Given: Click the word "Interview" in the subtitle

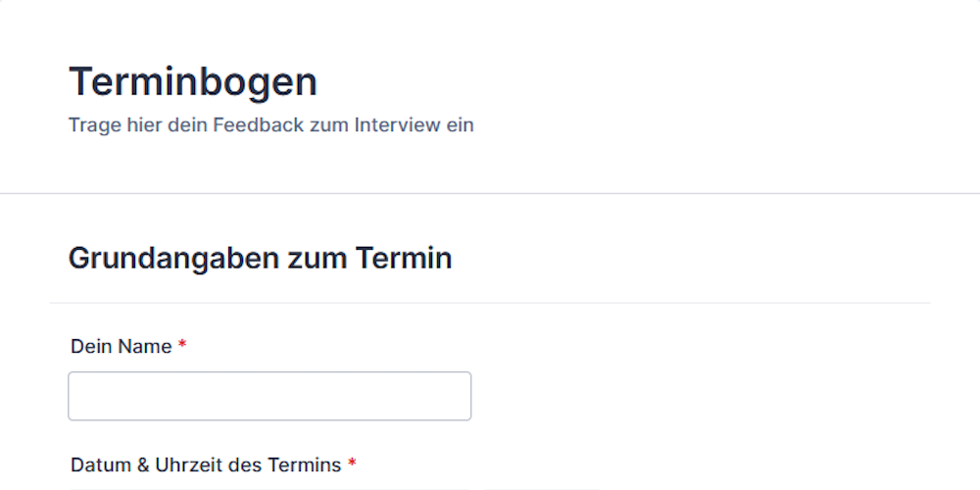Looking at the screenshot, I should click(397, 125).
